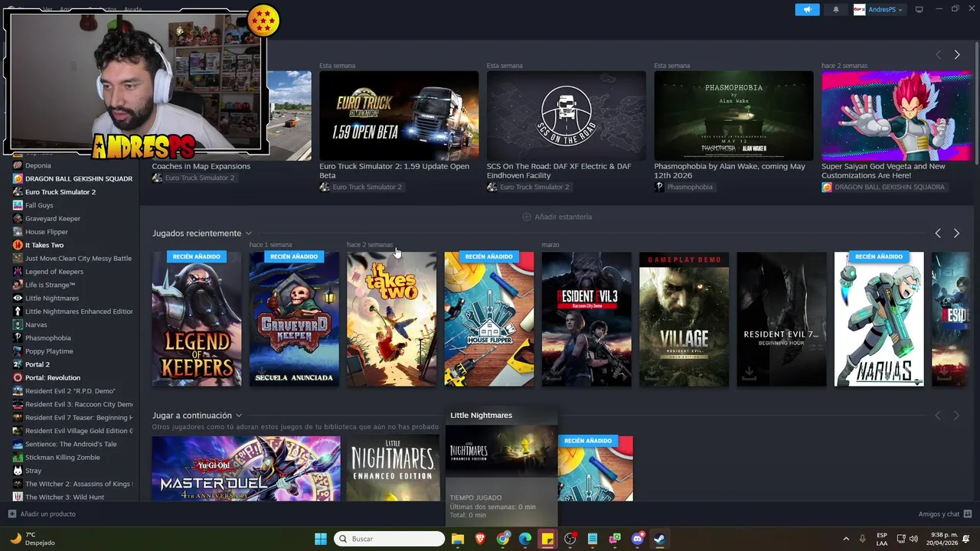980x551 pixels.
Task: Open House Flipper cover in recents
Action: click(x=489, y=319)
